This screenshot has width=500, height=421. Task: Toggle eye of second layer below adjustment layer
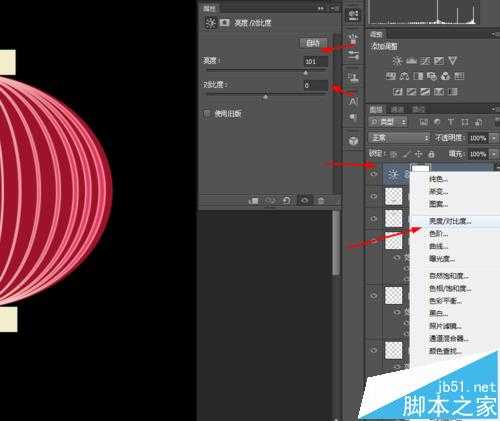tap(374, 219)
